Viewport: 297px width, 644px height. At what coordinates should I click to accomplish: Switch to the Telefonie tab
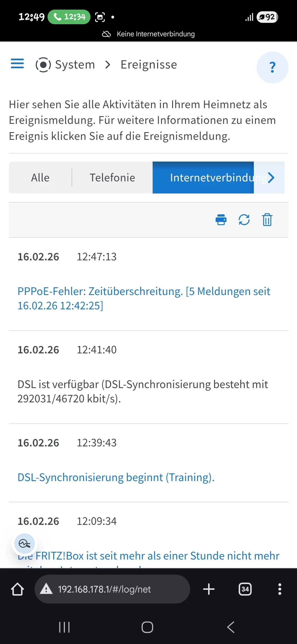tap(112, 178)
